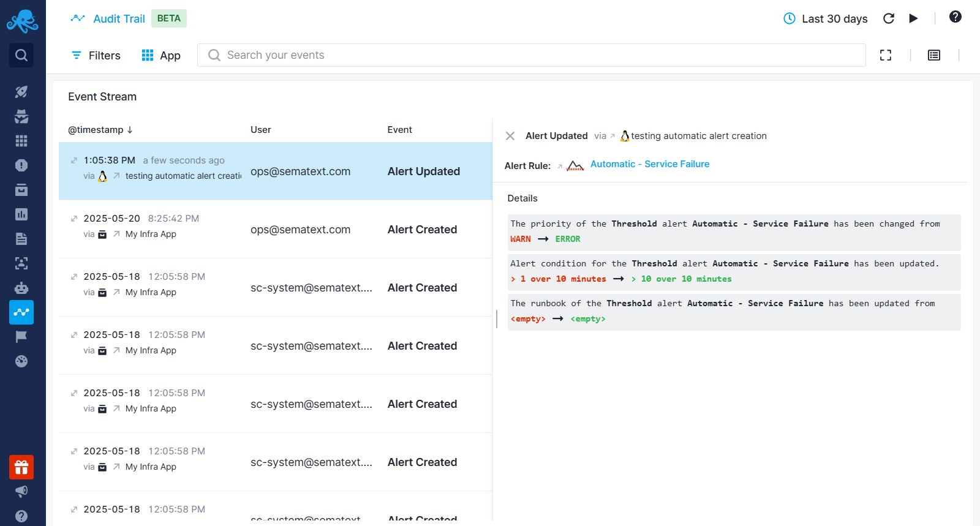980x526 pixels.
Task: Click the flag icon in the sidebar
Action: tap(21, 337)
